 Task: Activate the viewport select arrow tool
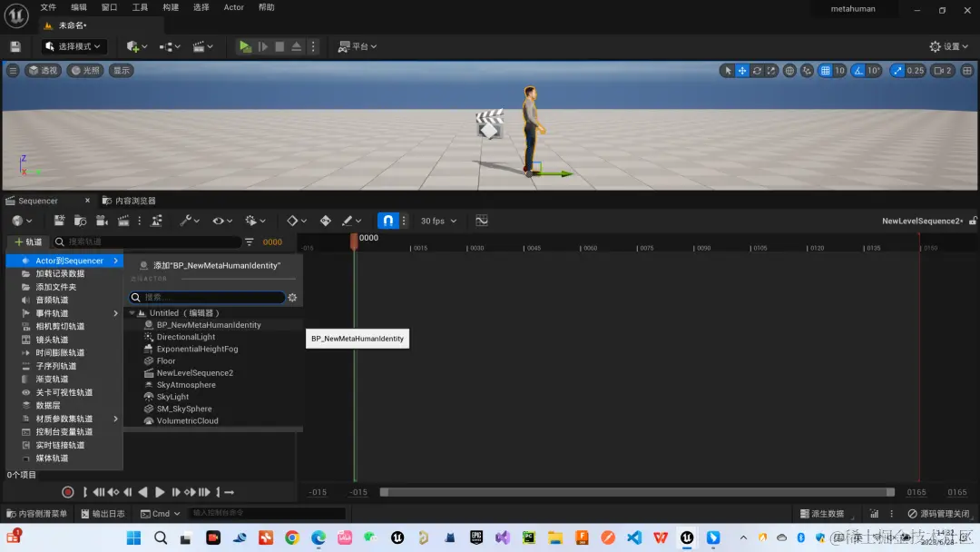click(x=728, y=71)
